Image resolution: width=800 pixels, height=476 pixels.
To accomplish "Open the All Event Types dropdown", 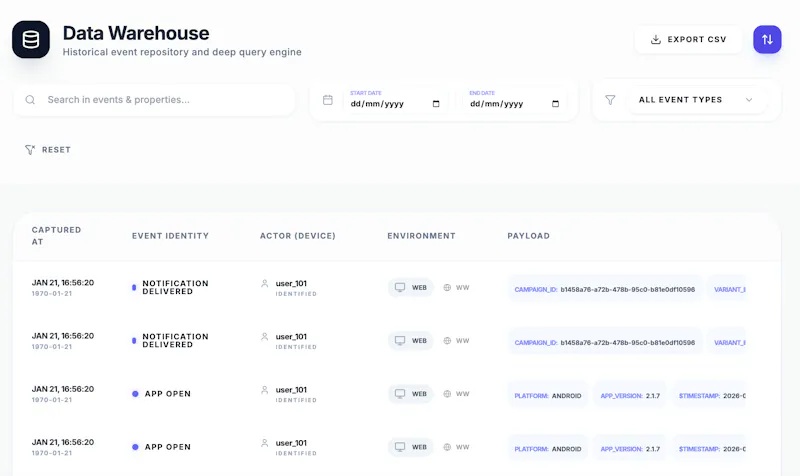I will (x=695, y=99).
